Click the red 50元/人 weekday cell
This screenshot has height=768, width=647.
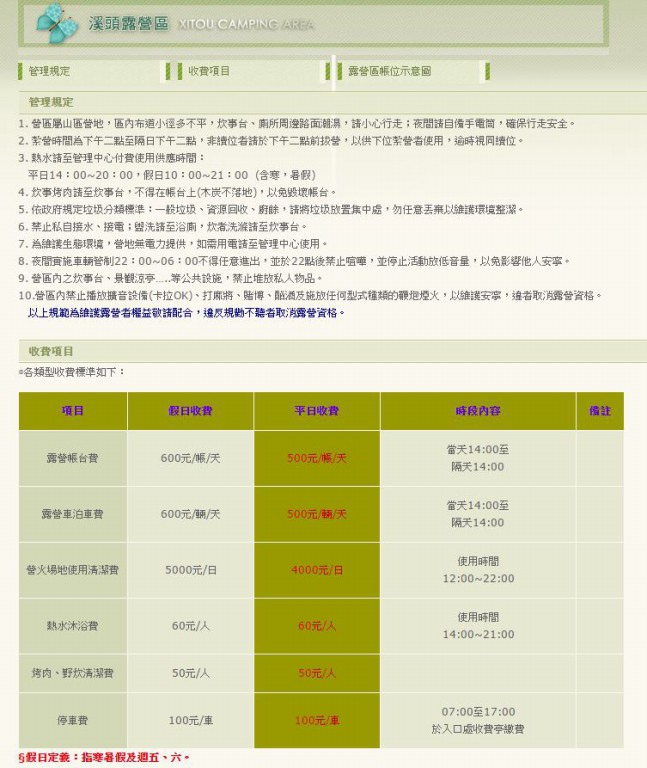click(x=316, y=673)
